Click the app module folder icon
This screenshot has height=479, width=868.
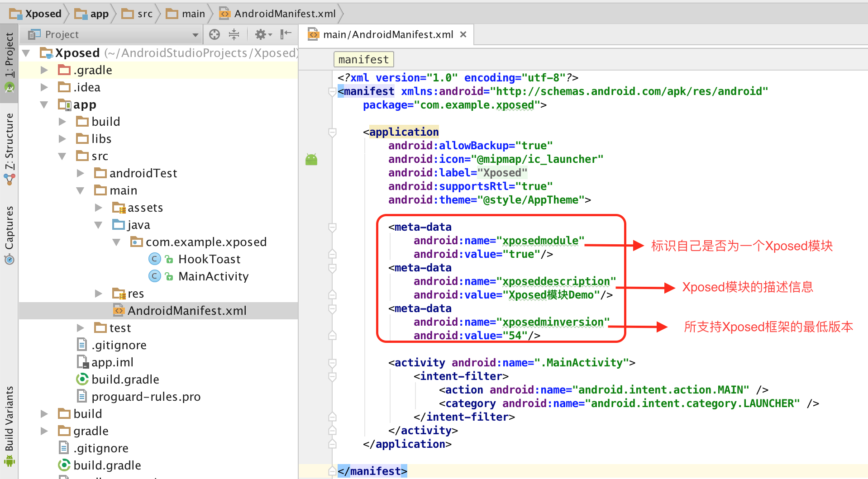pos(65,104)
